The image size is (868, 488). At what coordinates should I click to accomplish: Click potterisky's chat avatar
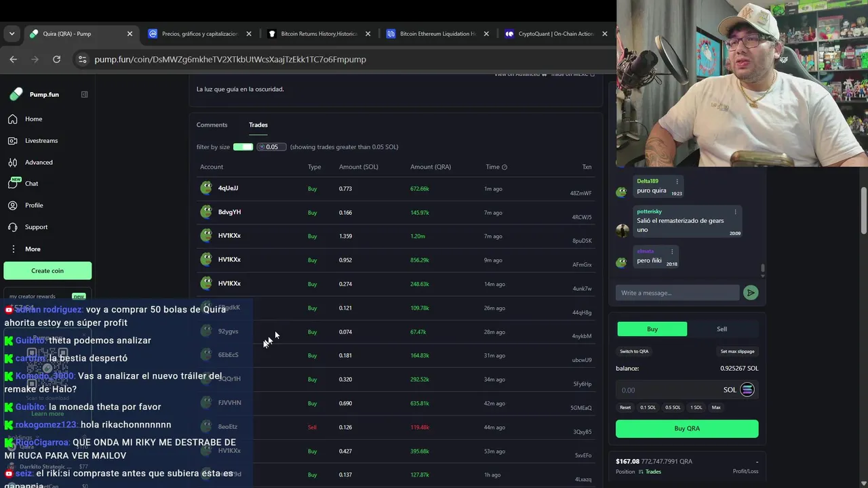pos(622,230)
